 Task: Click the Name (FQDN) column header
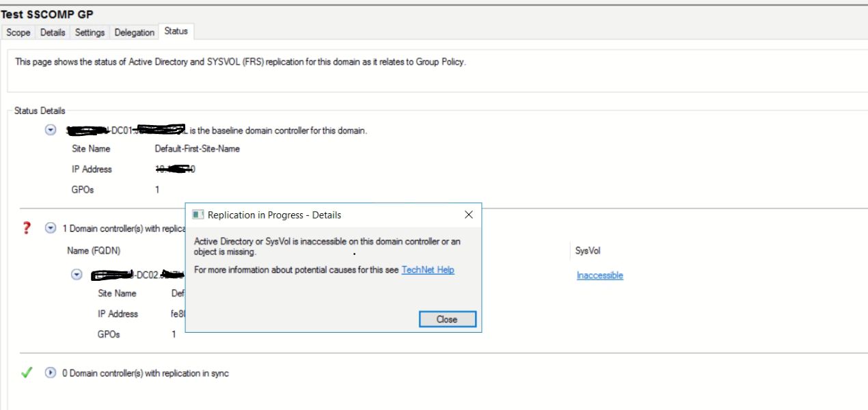[x=94, y=251]
